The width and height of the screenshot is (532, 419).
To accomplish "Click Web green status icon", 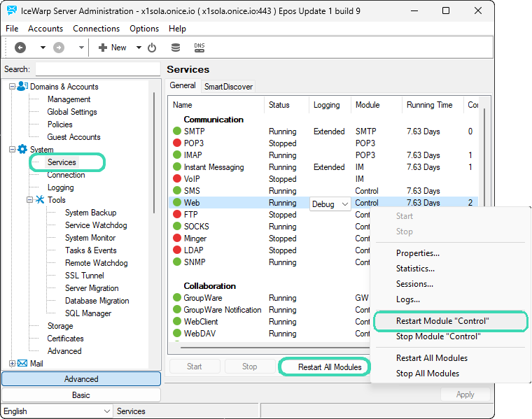I will pyautogui.click(x=177, y=202).
